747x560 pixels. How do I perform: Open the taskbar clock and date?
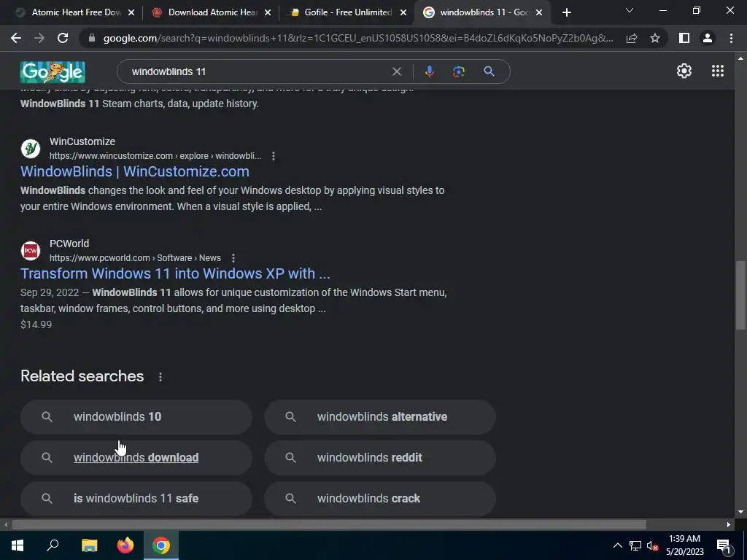pyautogui.click(x=684, y=545)
